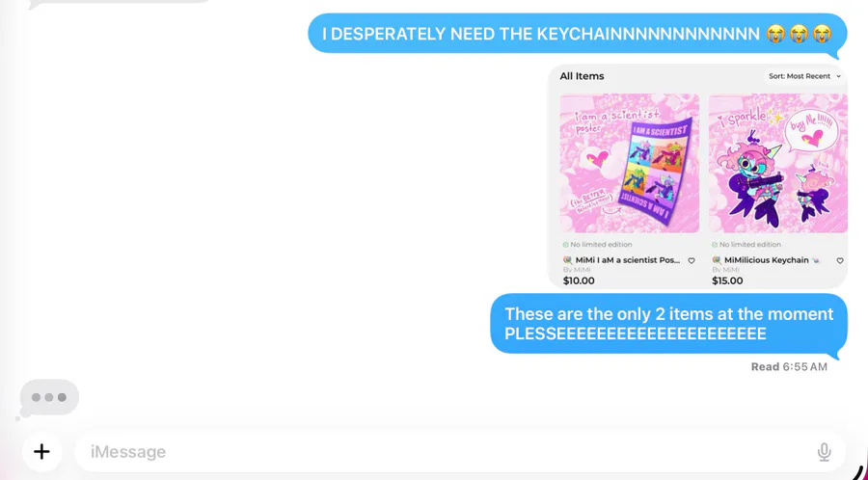The height and width of the screenshot is (480, 868).
Task: Click the By MiMi label under the poster
Action: [x=577, y=270]
